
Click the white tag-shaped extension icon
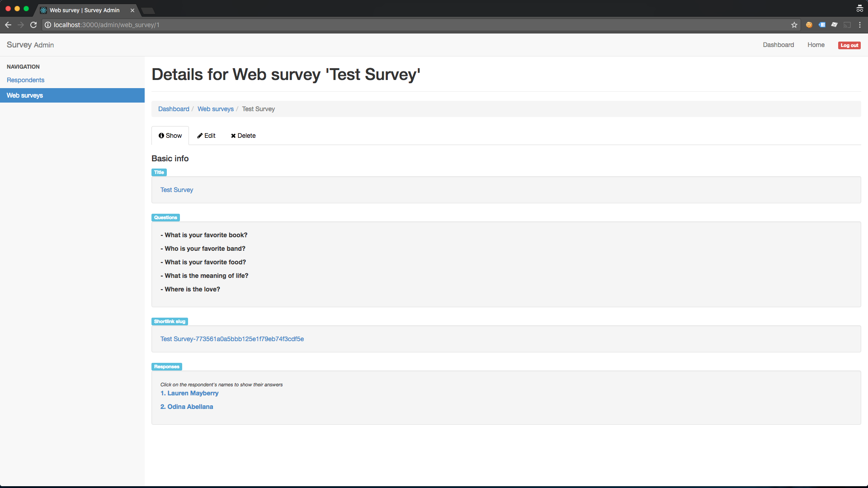(835, 25)
